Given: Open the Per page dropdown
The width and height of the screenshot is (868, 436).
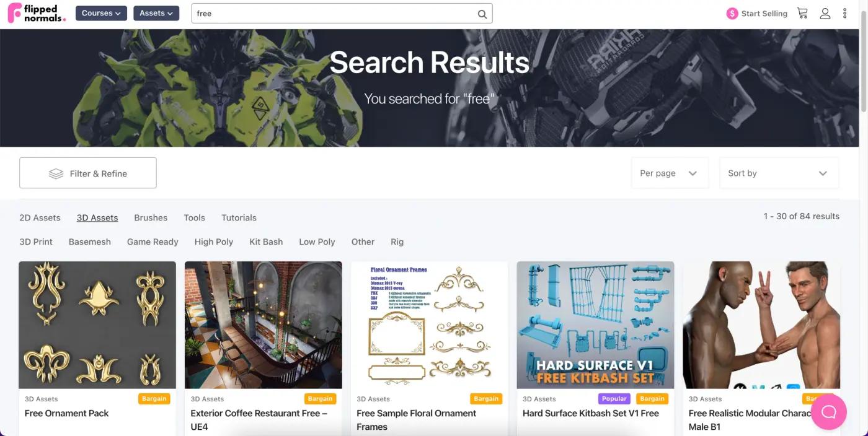Looking at the screenshot, I should [x=669, y=173].
